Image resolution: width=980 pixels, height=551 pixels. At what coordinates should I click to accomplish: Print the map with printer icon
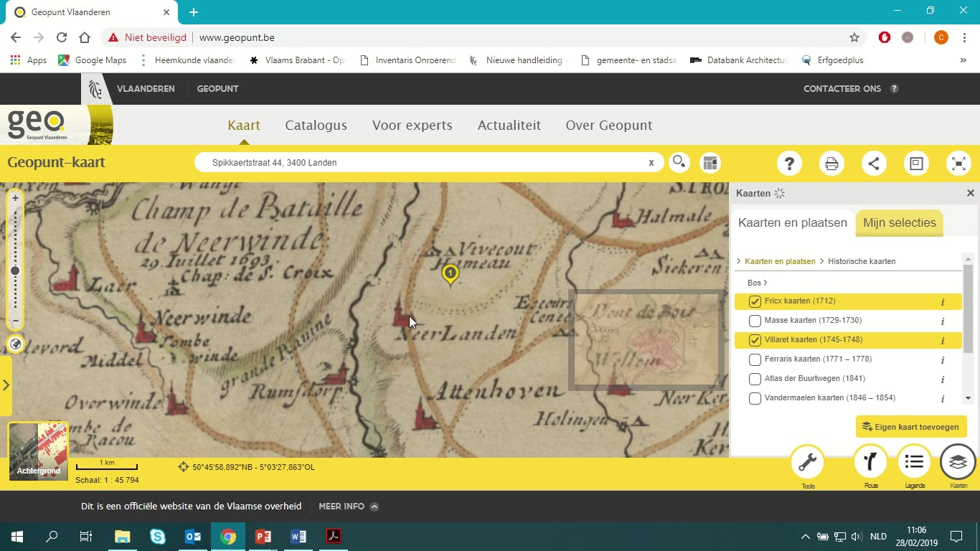click(831, 163)
